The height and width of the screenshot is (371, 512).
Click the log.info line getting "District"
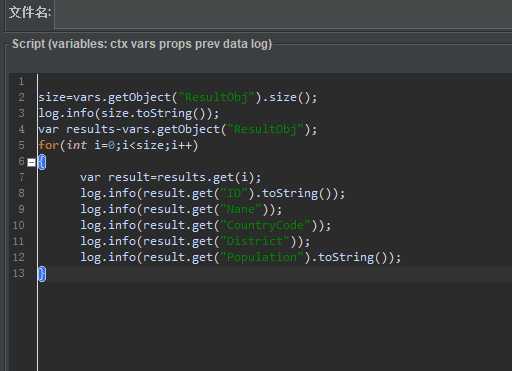[x=195, y=241]
